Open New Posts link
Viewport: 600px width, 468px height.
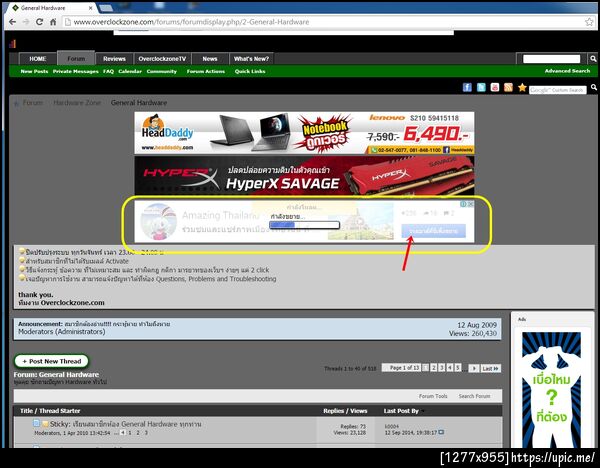(34, 71)
